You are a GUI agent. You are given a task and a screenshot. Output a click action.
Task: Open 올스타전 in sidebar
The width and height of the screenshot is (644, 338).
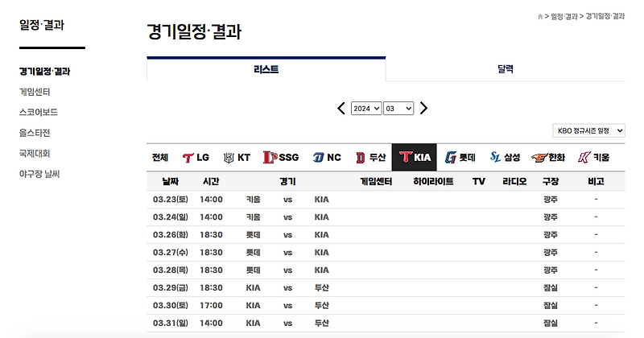(35, 133)
